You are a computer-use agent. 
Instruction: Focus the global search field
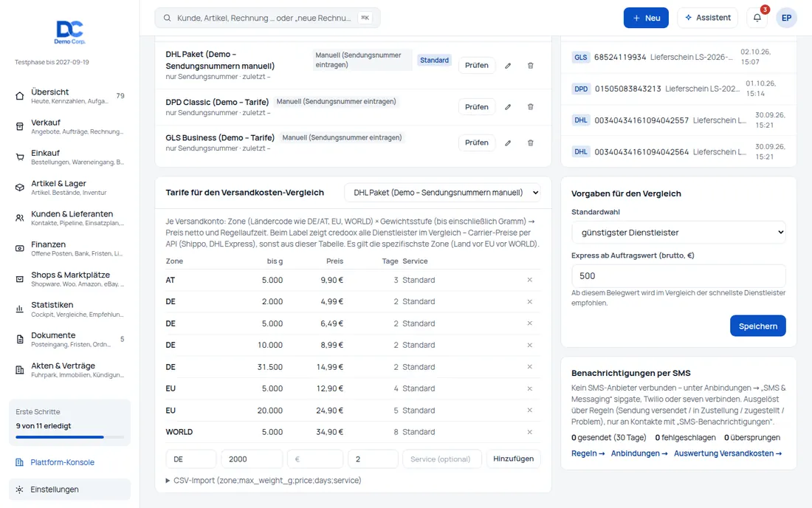coord(267,18)
